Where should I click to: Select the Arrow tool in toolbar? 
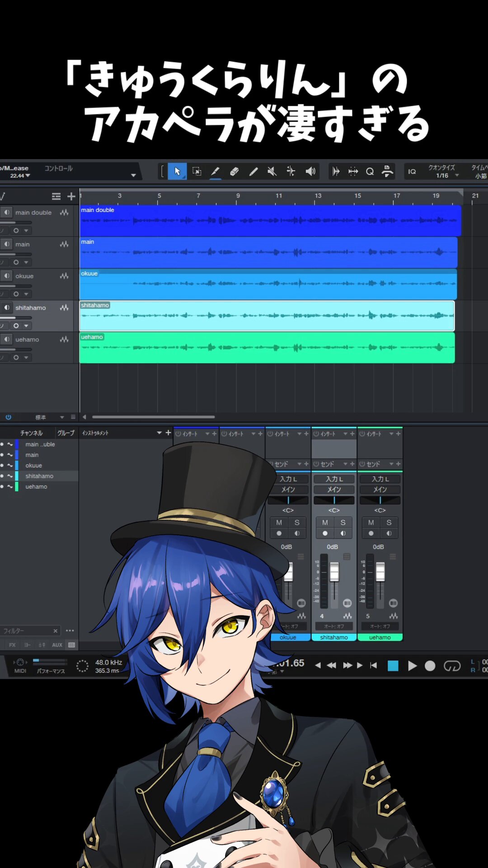[x=177, y=171]
